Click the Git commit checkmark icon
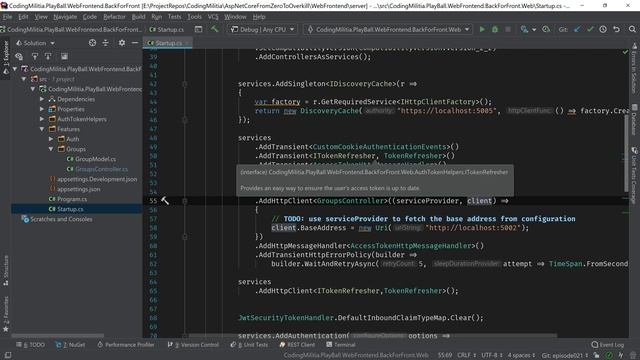Viewport: 640px width, 360px height. (590, 29)
